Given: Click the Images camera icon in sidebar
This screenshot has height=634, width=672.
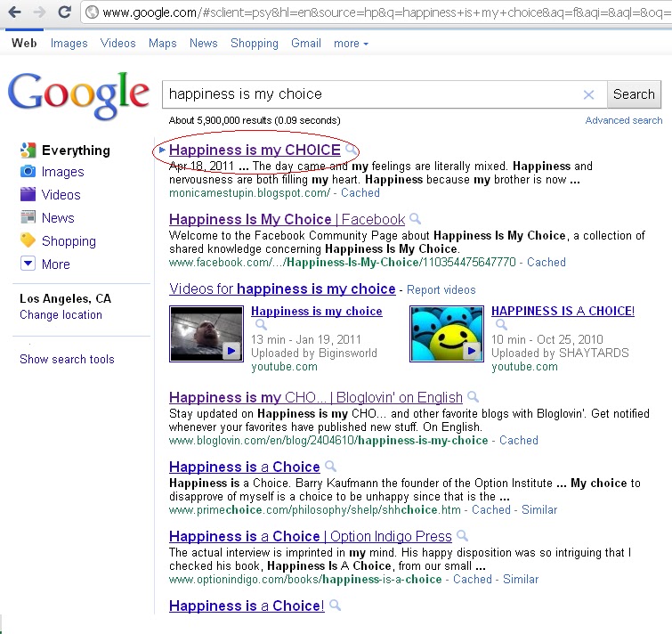Looking at the screenshot, I should (28, 172).
